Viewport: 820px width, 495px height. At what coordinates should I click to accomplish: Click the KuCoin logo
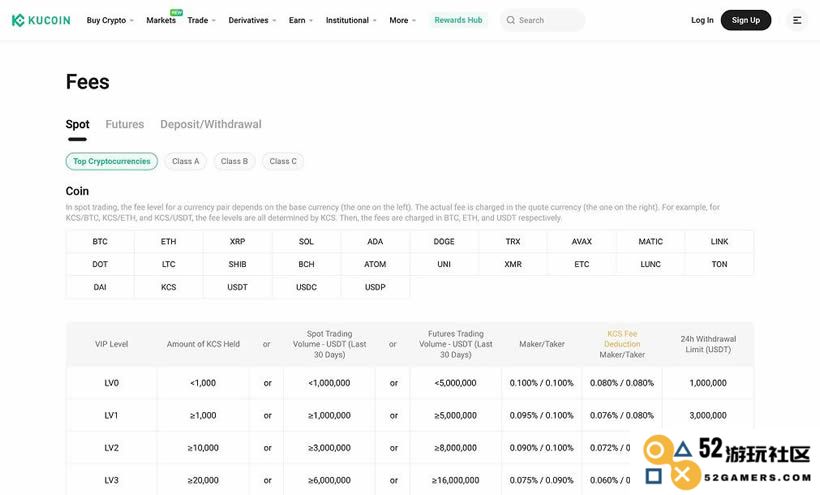(x=41, y=20)
